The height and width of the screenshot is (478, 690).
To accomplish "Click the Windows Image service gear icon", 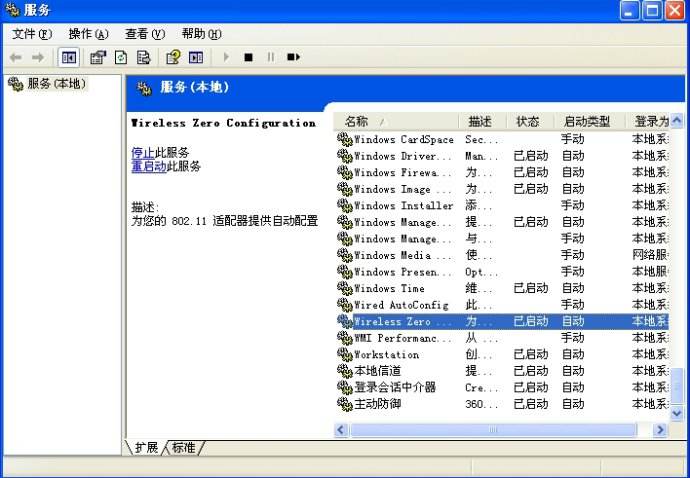I will [344, 189].
